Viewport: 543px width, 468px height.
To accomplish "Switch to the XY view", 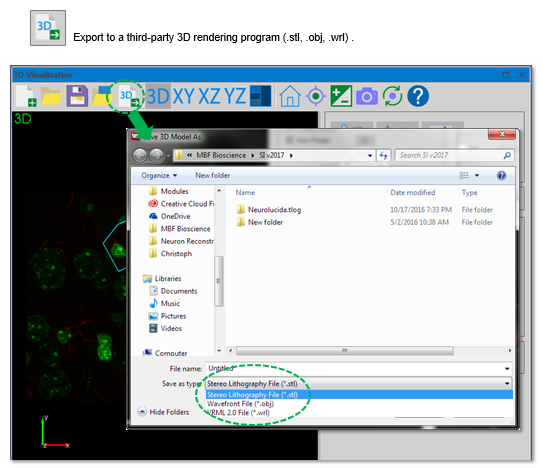I will (x=183, y=96).
